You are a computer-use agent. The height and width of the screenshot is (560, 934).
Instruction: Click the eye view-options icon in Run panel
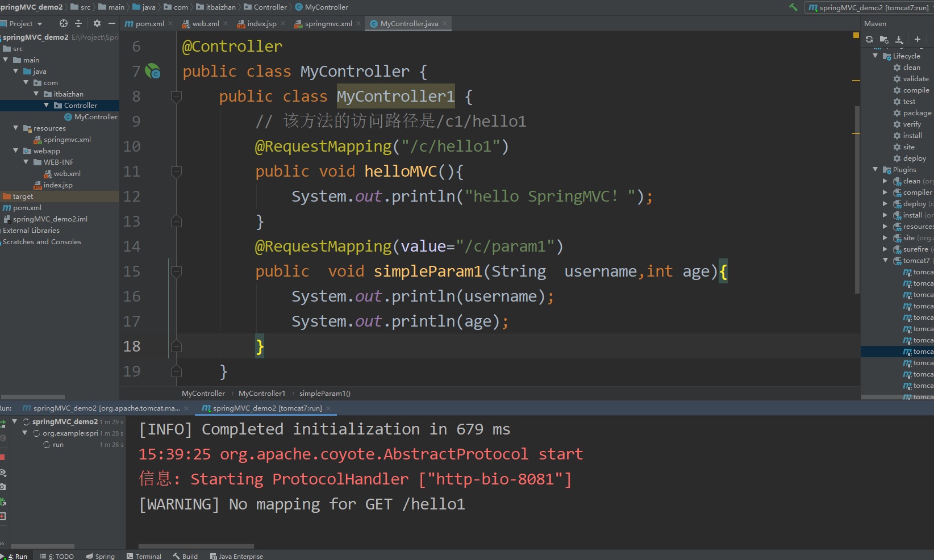[2, 473]
